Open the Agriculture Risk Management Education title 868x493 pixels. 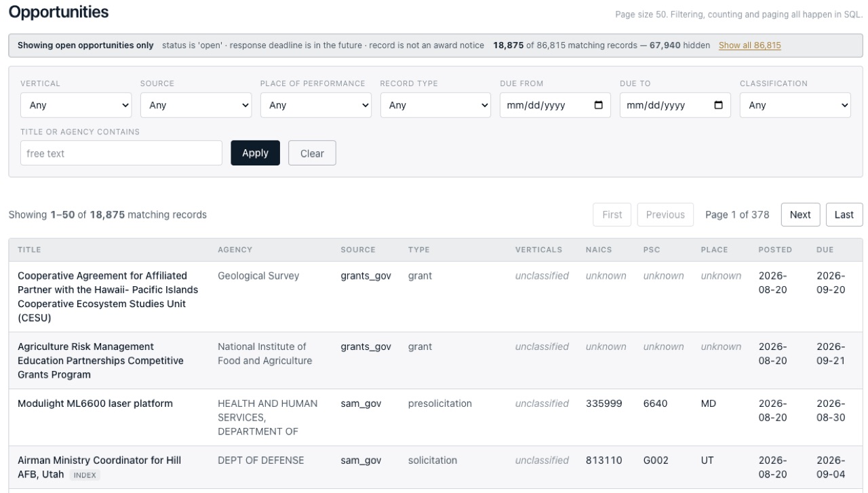(100, 361)
